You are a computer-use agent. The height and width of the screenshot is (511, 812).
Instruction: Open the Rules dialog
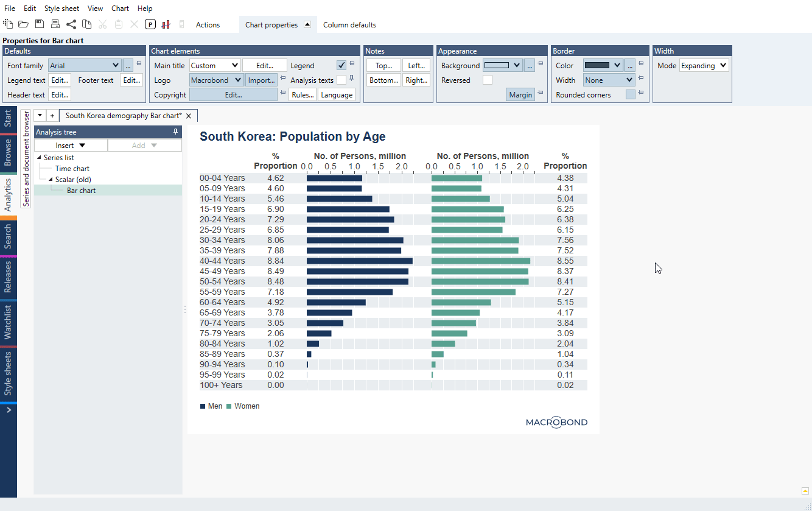303,94
